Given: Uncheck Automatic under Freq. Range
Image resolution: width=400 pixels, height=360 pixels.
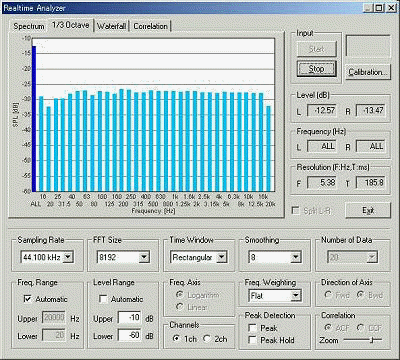Looking at the screenshot, I should 28,299.
